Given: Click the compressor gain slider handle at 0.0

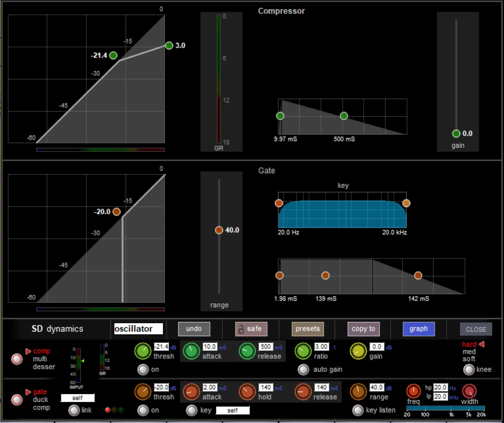Looking at the screenshot, I should click(x=457, y=133).
